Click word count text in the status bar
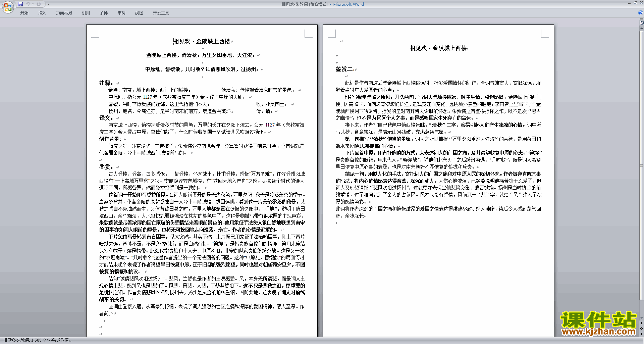Screen dimensions: 644x344 37,340
